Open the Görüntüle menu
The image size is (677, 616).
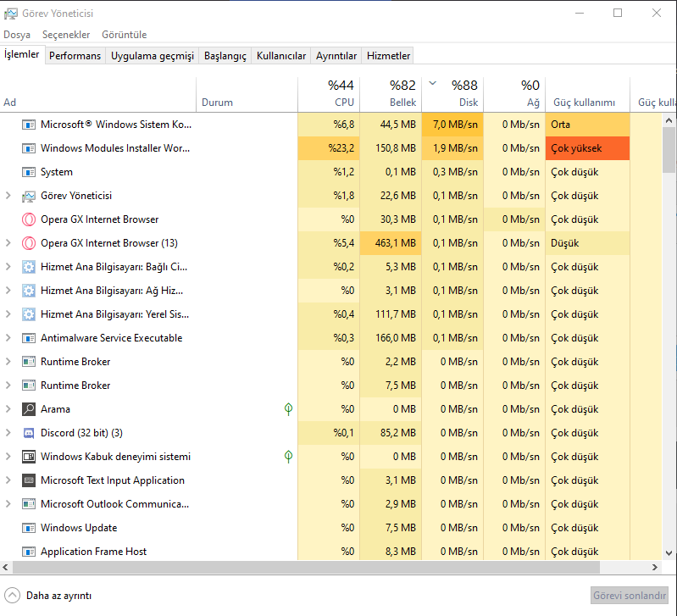point(125,35)
